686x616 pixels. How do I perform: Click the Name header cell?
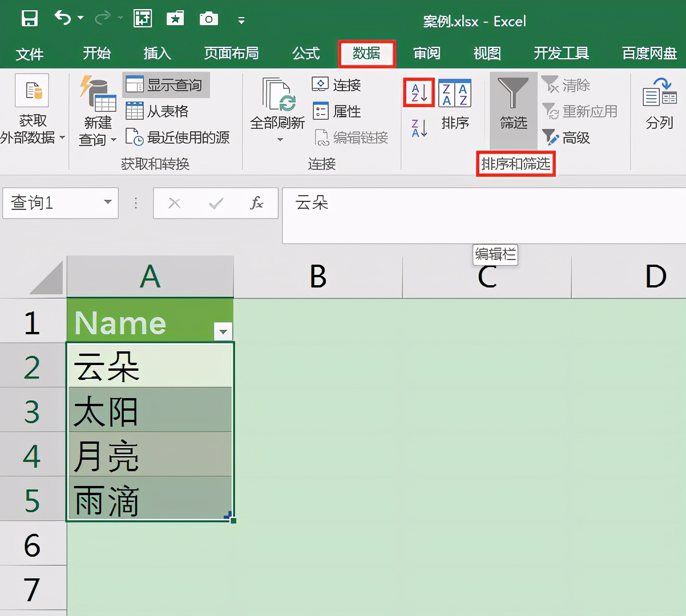coord(150,320)
